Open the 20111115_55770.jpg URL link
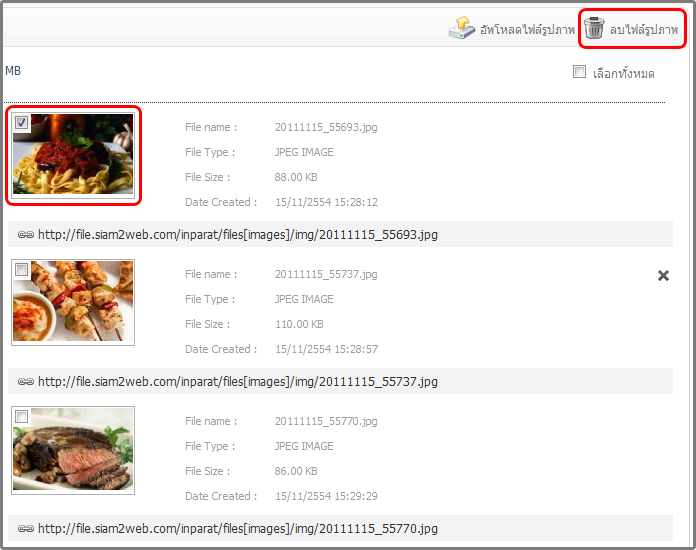Screen dimensions: 696x550 click(238, 528)
